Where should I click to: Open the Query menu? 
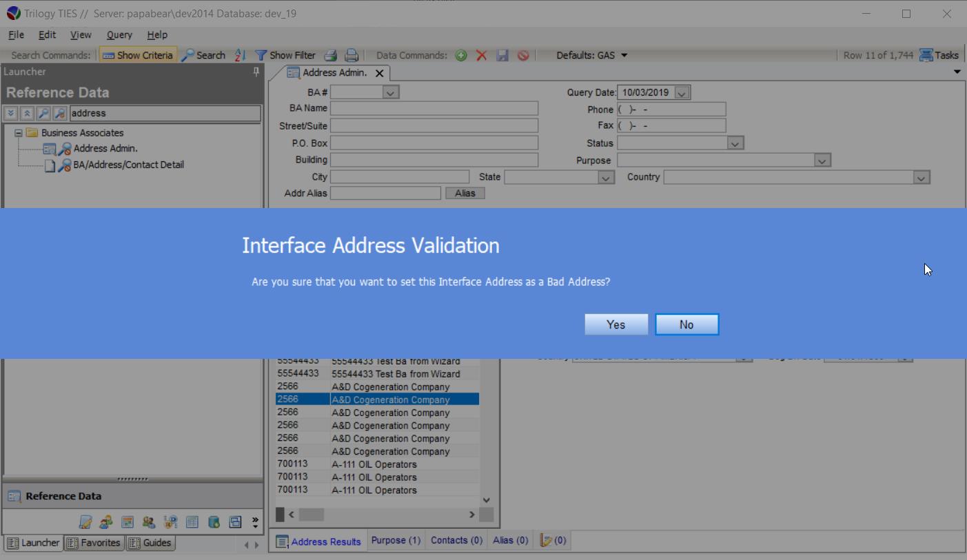pos(119,34)
